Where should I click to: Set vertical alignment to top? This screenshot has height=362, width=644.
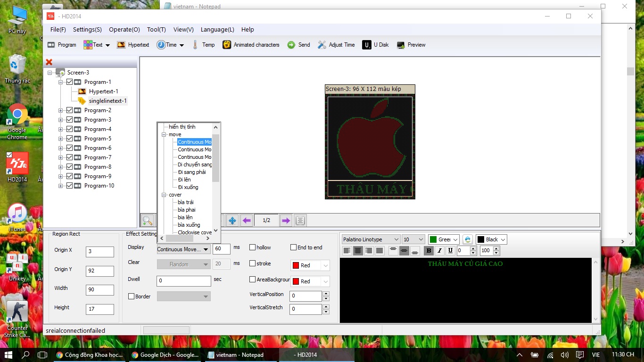(x=393, y=251)
